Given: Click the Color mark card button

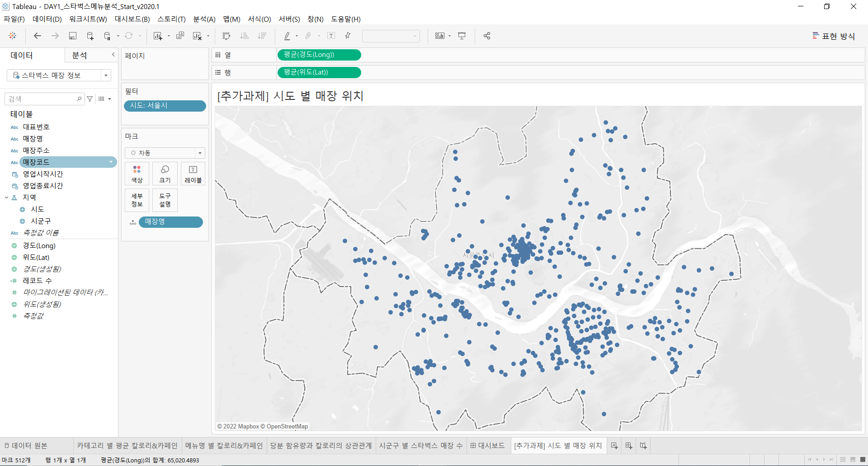Looking at the screenshot, I should (137, 174).
